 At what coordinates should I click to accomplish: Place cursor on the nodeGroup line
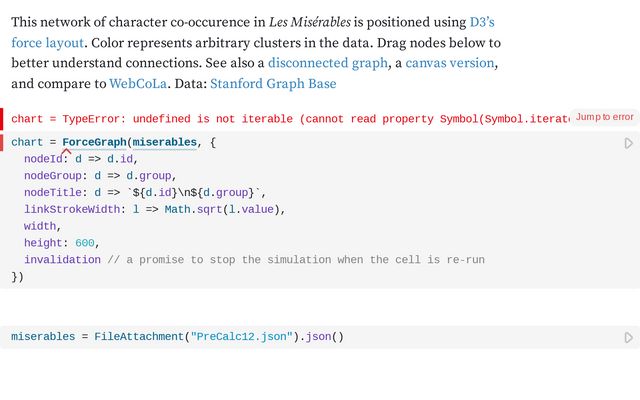[100, 176]
